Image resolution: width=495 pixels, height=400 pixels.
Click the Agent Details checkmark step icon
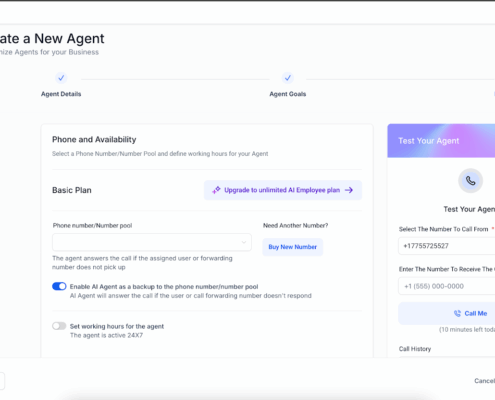tap(61, 78)
